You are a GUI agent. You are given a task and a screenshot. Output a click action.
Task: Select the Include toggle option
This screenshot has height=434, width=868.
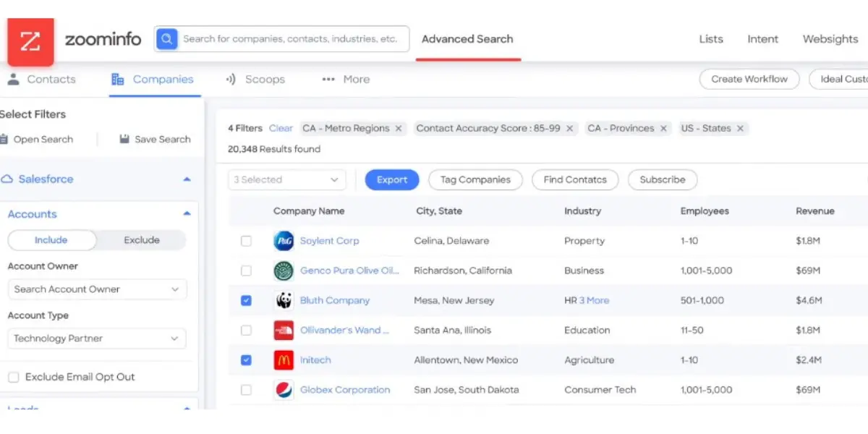(x=51, y=240)
